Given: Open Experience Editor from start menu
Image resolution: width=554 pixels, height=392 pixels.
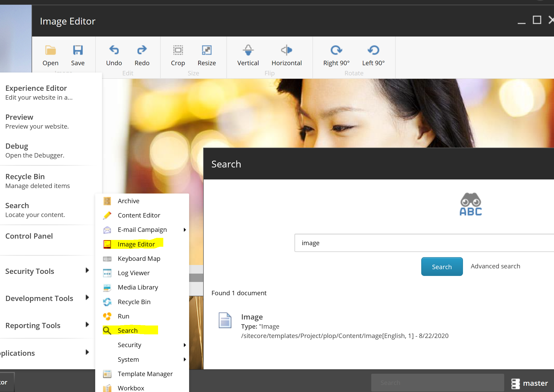Looking at the screenshot, I should [x=39, y=93].
